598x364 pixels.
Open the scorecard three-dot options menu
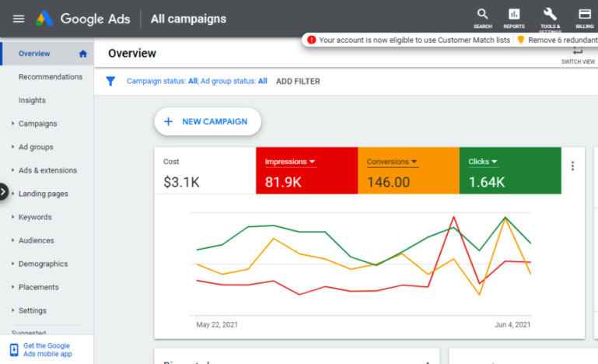tap(573, 166)
